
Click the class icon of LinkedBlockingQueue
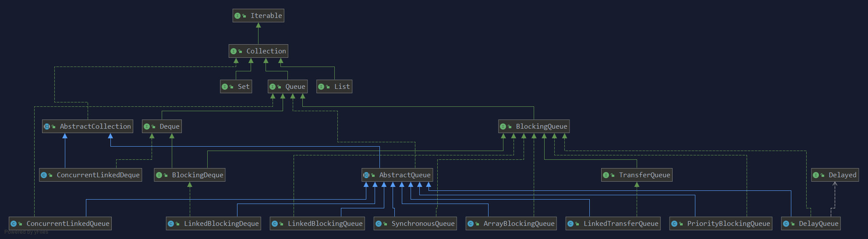point(275,224)
